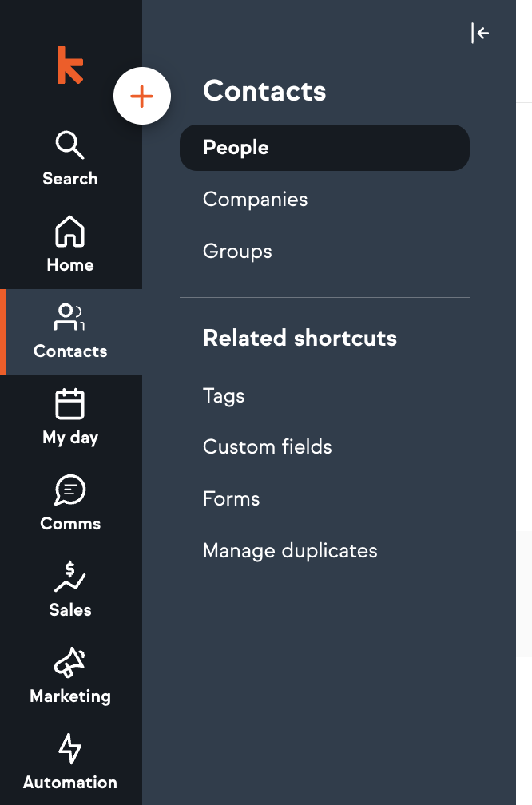The image size is (532, 805).
Task: Select the Contacts people icon
Action: point(69,317)
